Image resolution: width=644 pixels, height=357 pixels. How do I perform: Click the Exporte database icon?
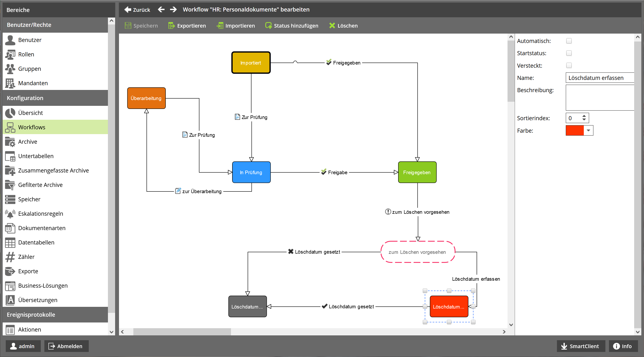click(x=10, y=271)
